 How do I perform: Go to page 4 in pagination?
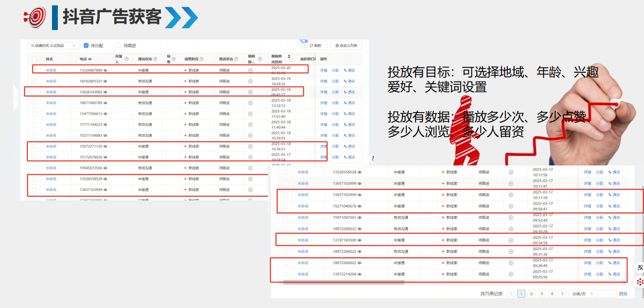[x=552, y=294]
